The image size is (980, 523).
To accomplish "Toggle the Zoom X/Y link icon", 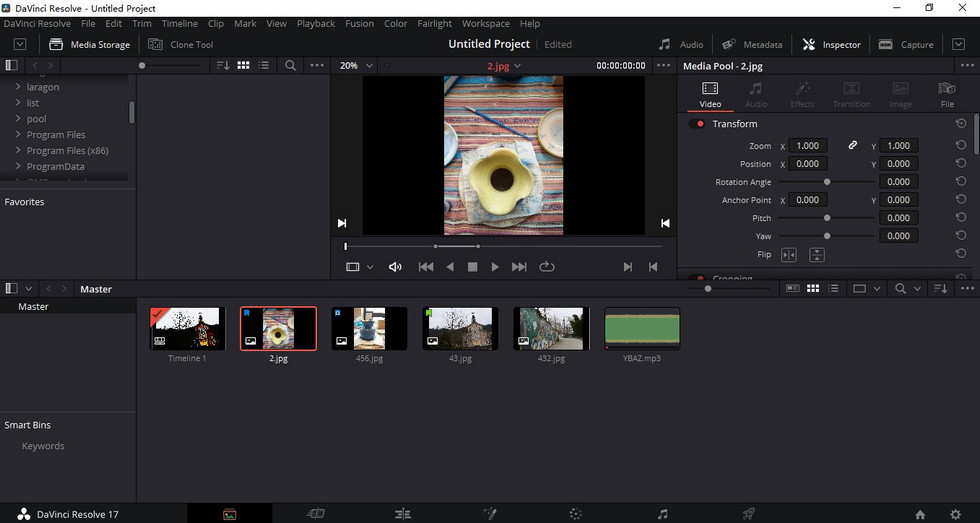I will 852,145.
